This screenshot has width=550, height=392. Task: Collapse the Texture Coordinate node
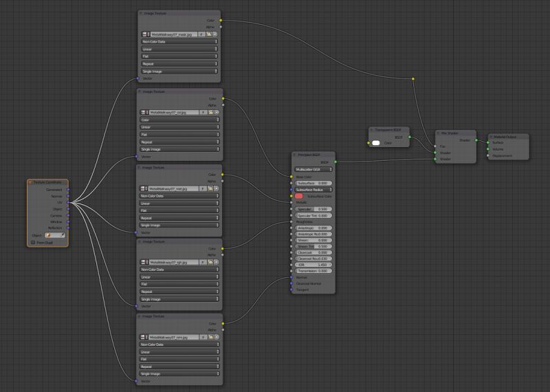[x=30, y=182]
